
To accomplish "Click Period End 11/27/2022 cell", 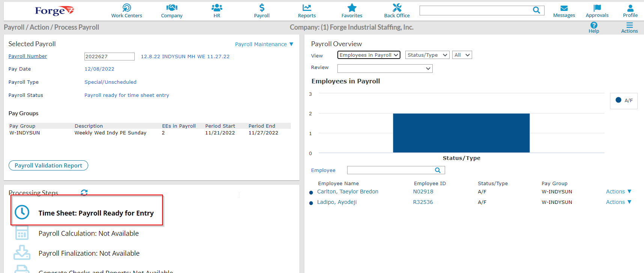I will coord(263,133).
